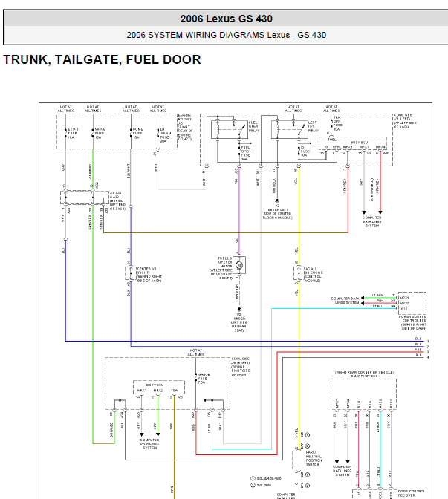448x499 pixels.
Task: Click the LH J/B-AM fuse 80A label
Action: click(x=165, y=135)
